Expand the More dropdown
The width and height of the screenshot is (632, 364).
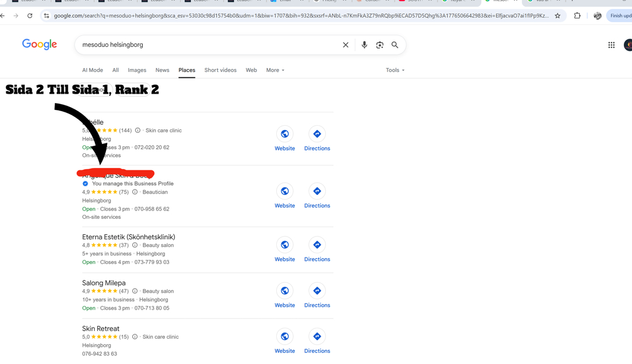(x=275, y=70)
